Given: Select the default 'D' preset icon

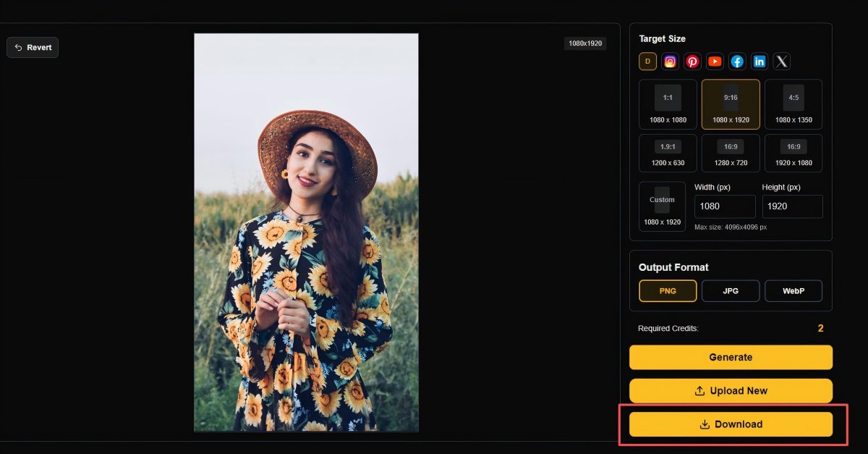Looking at the screenshot, I should 647,62.
